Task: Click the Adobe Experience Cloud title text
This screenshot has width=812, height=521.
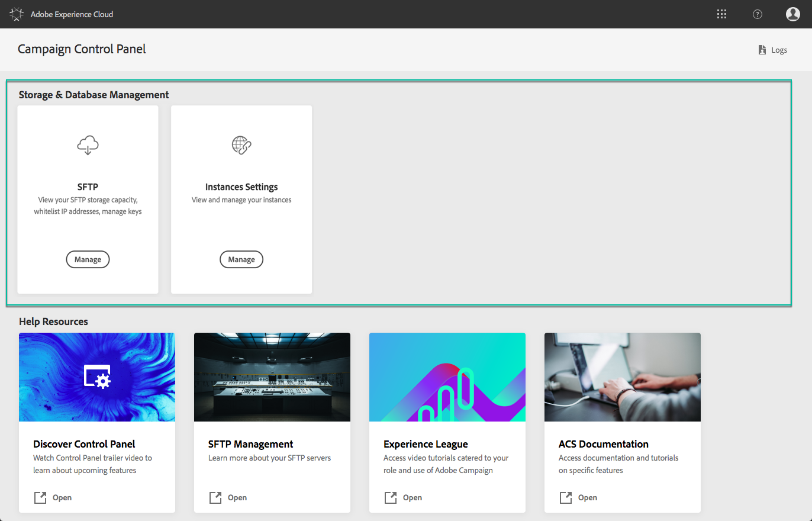Action: pyautogui.click(x=72, y=14)
